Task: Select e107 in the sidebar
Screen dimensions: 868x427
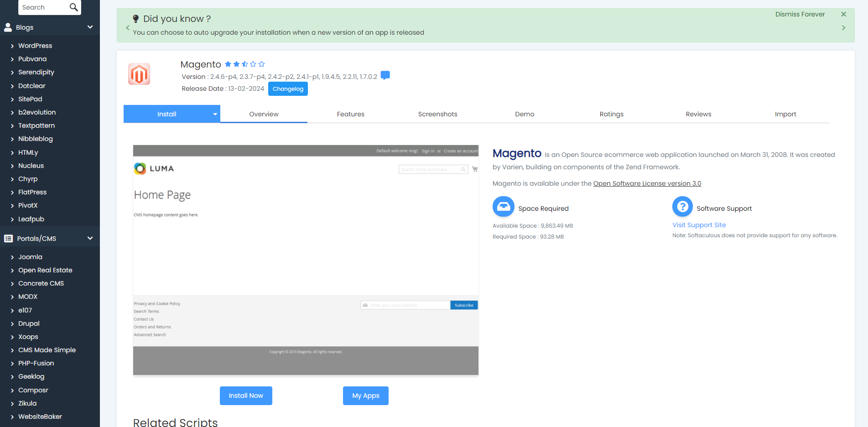Action: coord(25,310)
